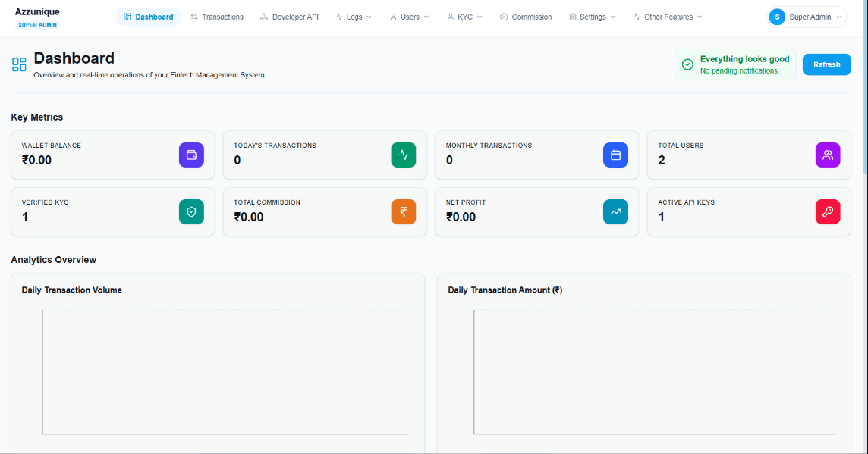Screen dimensions: 868x454
Task: Go to the Dashboard nav tab
Action: click(x=149, y=17)
